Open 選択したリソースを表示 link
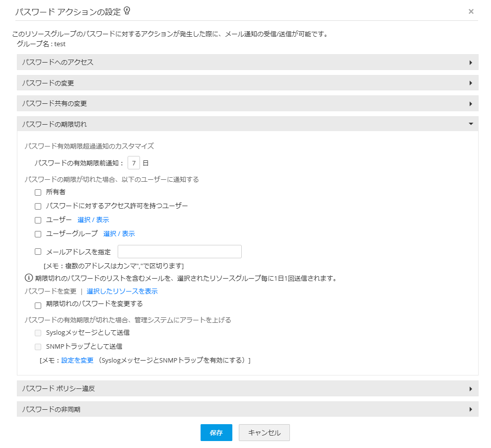 (x=122, y=292)
